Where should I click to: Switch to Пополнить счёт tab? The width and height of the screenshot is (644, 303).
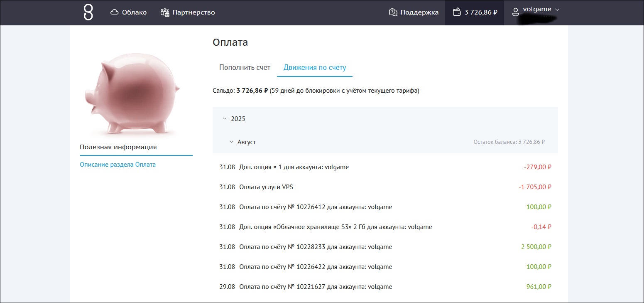click(245, 67)
